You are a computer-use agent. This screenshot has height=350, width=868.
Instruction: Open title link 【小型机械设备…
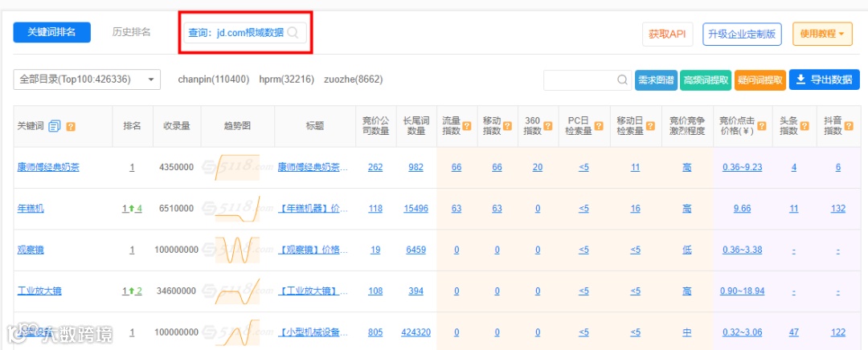[x=313, y=332]
